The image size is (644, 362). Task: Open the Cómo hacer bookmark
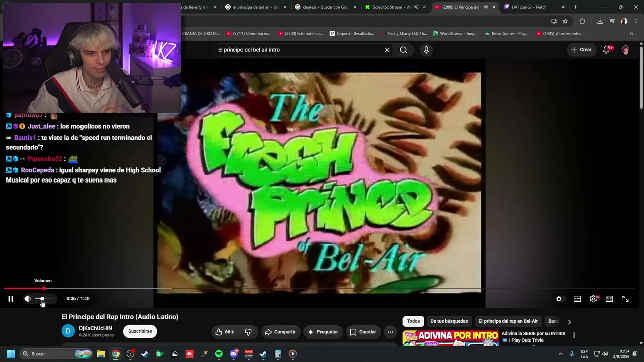point(249,34)
